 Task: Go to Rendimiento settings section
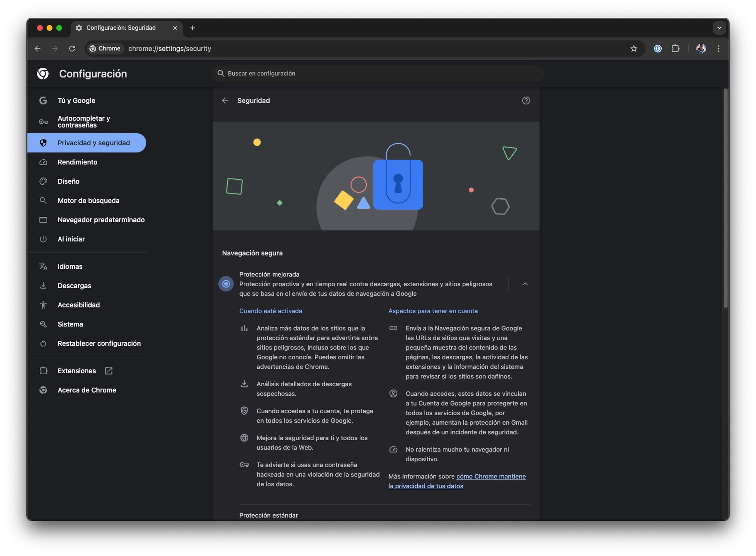pyautogui.click(x=77, y=162)
